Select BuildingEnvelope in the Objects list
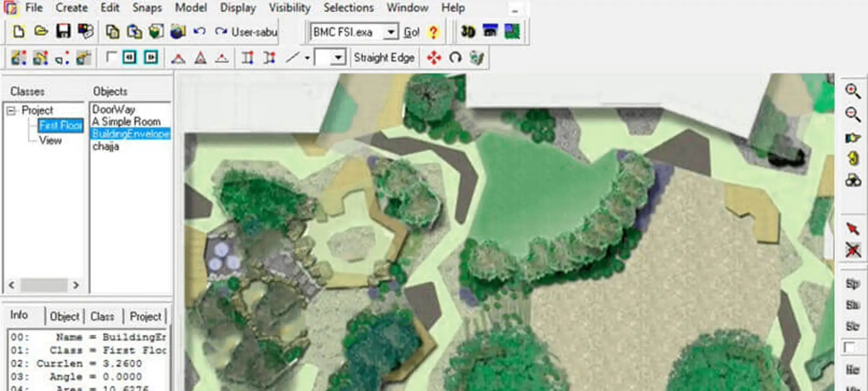The image size is (868, 391). click(x=131, y=134)
